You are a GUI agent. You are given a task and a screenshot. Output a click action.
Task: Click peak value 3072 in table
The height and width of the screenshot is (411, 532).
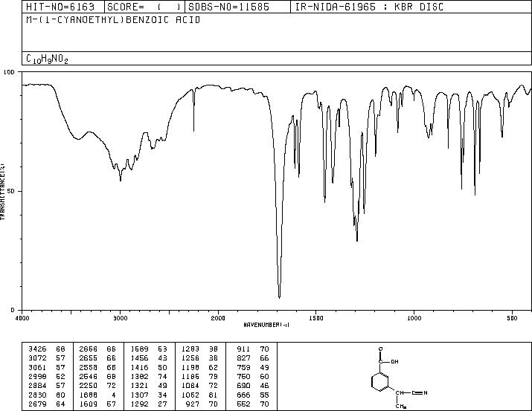click(x=37, y=358)
